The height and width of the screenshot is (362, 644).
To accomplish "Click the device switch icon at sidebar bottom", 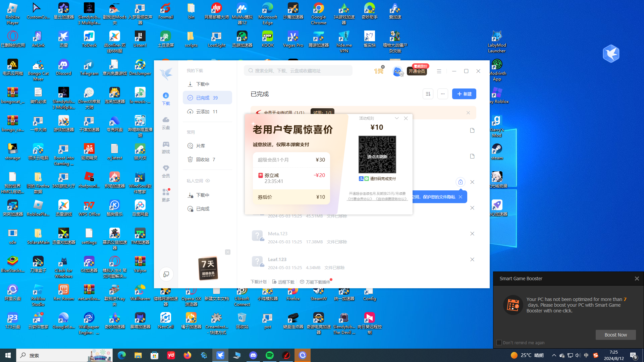I will (166, 275).
